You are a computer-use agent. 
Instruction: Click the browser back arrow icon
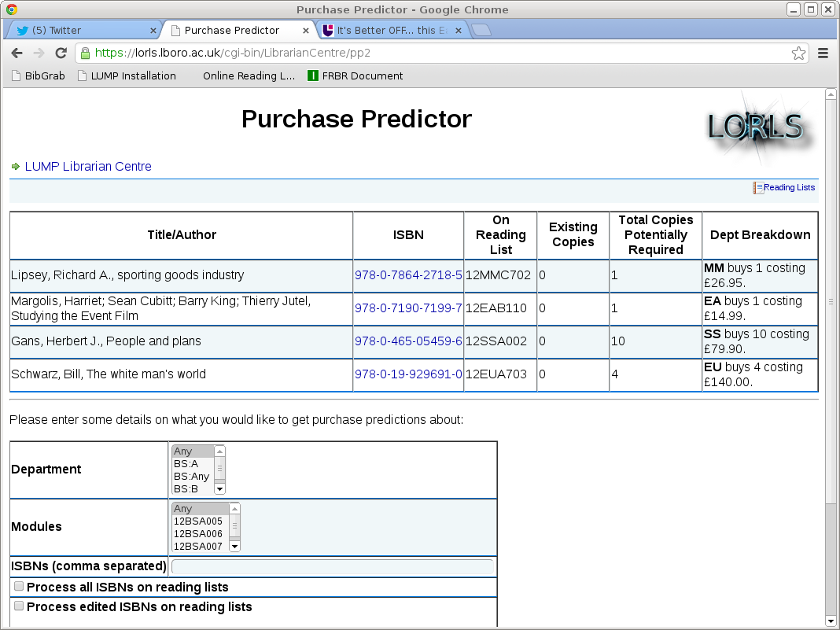point(17,53)
